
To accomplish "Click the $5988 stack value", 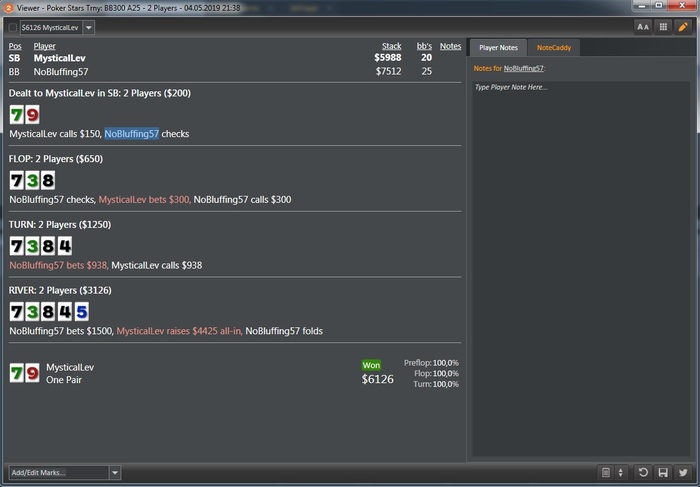I will point(388,58).
